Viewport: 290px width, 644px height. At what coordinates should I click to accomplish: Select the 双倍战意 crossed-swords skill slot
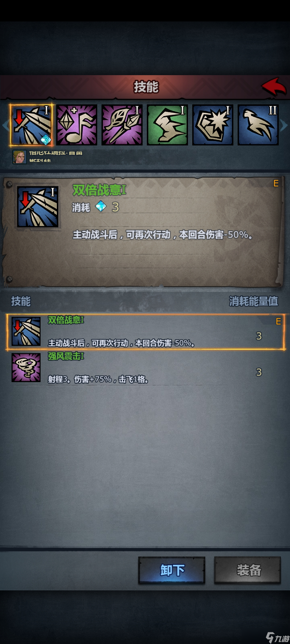(x=32, y=125)
